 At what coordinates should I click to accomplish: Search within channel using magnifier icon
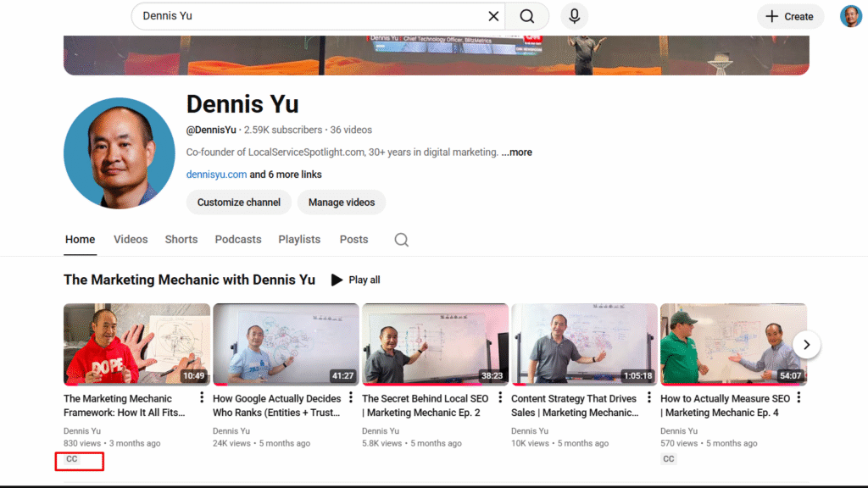pyautogui.click(x=402, y=240)
